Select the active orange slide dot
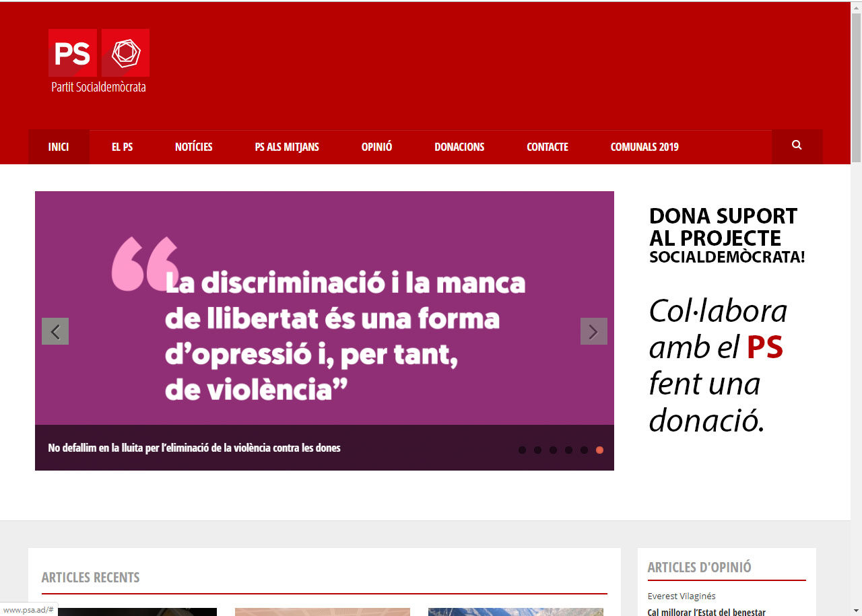Viewport: 862px width, 616px height. [599, 450]
